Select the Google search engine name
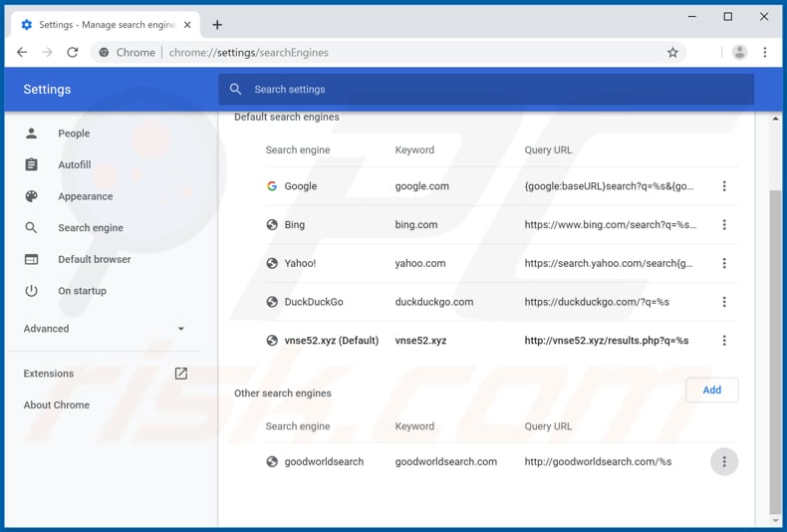Screen dimensions: 787x532 [x=301, y=186]
